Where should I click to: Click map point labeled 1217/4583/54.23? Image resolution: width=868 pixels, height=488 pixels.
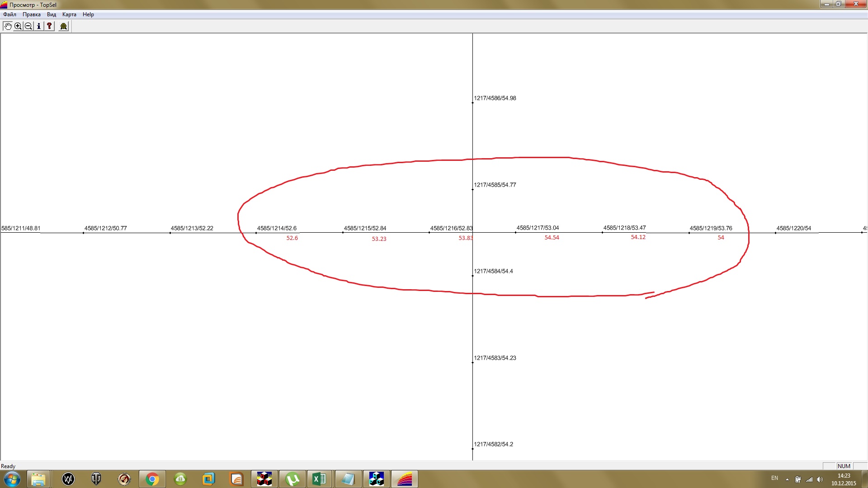coord(473,362)
